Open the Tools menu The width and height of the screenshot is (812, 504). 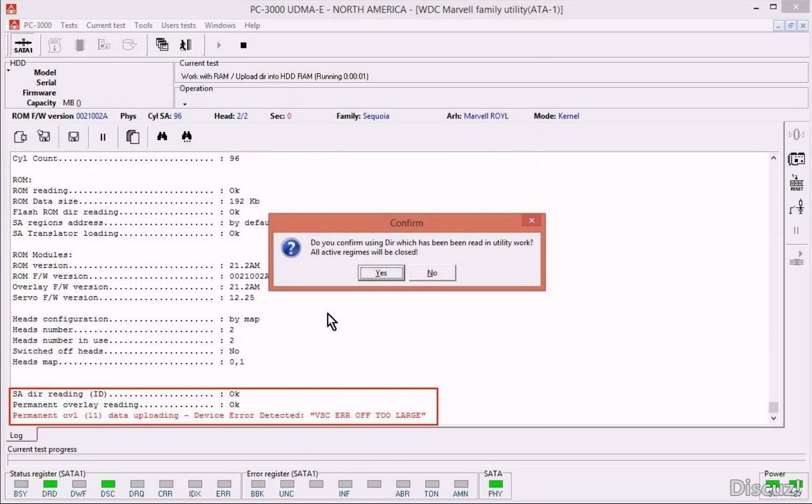click(x=143, y=25)
